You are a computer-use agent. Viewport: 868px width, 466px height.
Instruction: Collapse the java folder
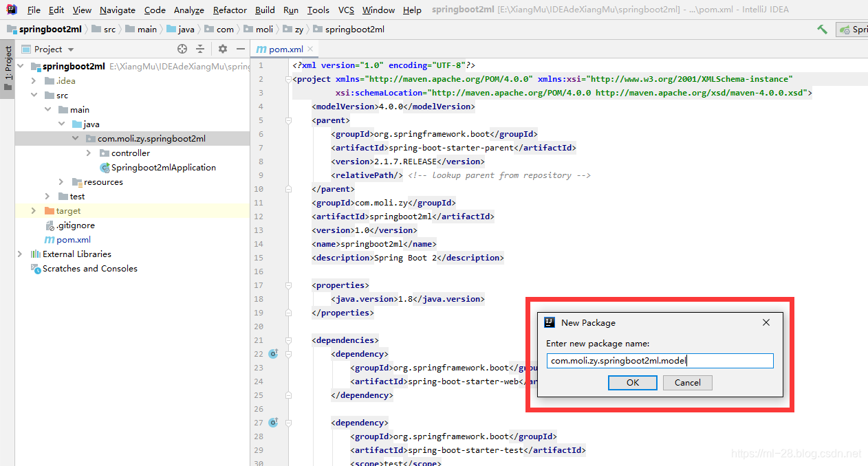tap(62, 124)
